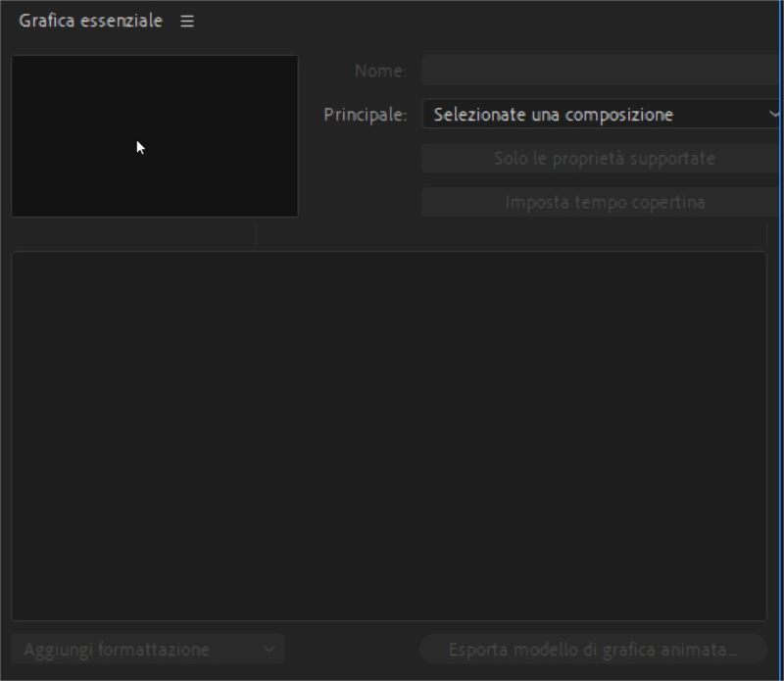Click the black preview thumbnail
The width and height of the screenshot is (784, 681).
(x=154, y=135)
